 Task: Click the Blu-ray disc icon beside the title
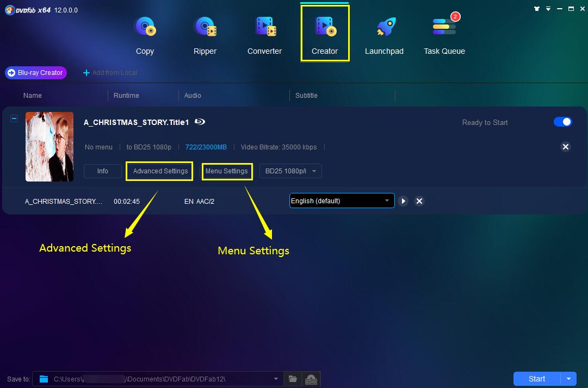[200, 122]
